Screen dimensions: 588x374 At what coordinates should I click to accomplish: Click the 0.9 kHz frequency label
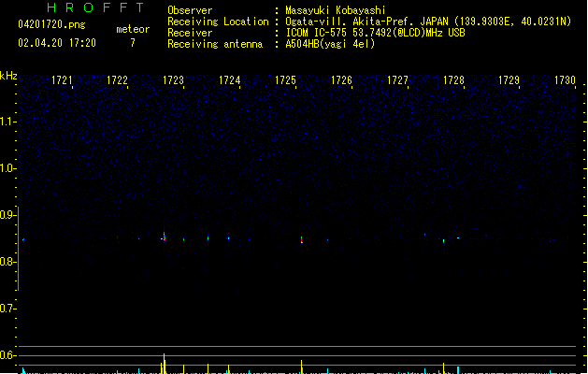click(7, 215)
